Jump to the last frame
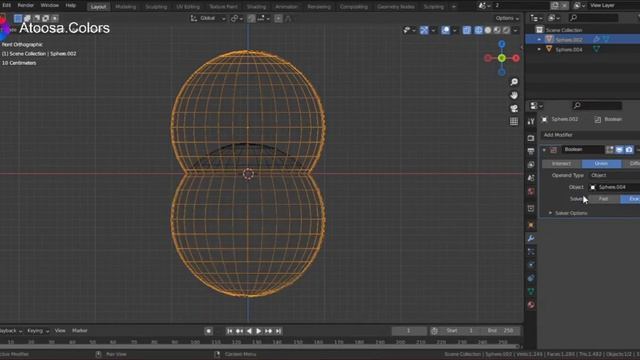 (278, 331)
